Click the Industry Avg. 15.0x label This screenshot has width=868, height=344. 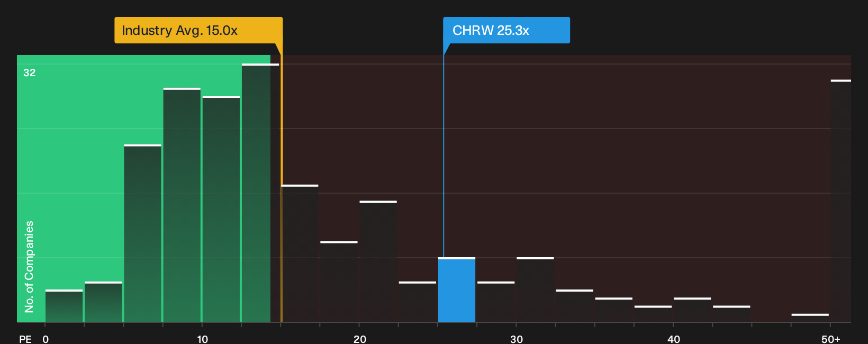coord(198,30)
